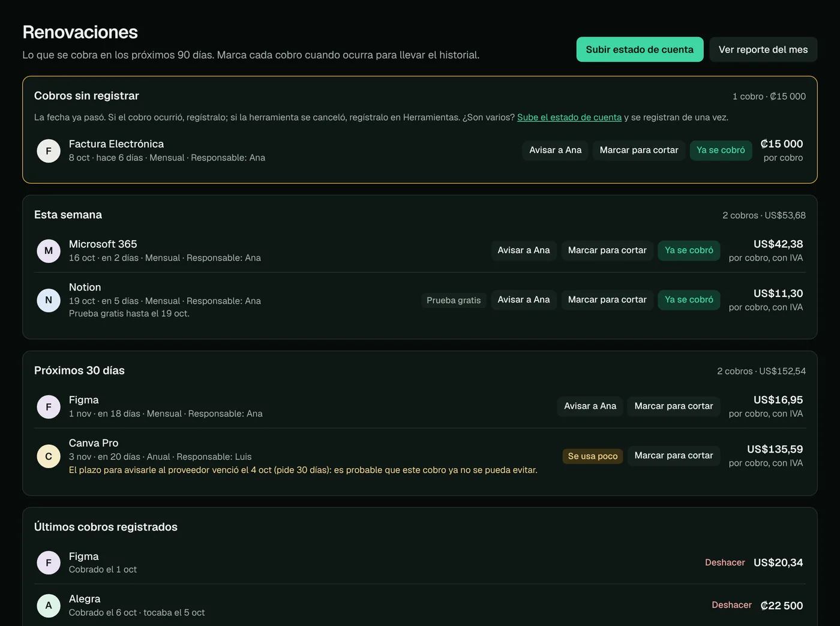The image size is (840, 626).
Task: Click the Microsoft 365 M avatar
Action: [49, 251]
